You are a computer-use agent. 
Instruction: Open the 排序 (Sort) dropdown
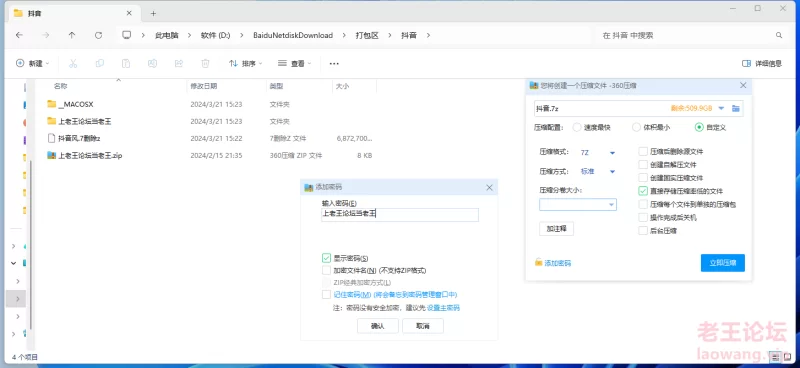(x=245, y=63)
